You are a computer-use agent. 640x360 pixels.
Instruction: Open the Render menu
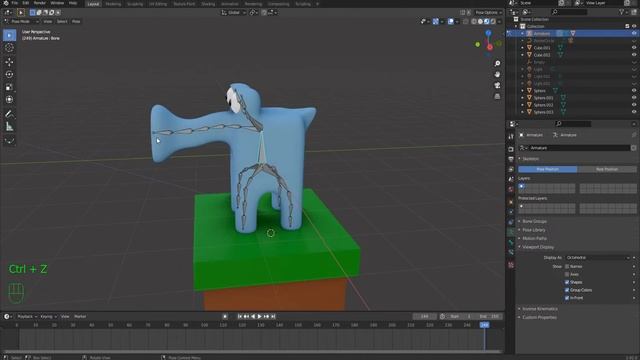pos(40,3)
